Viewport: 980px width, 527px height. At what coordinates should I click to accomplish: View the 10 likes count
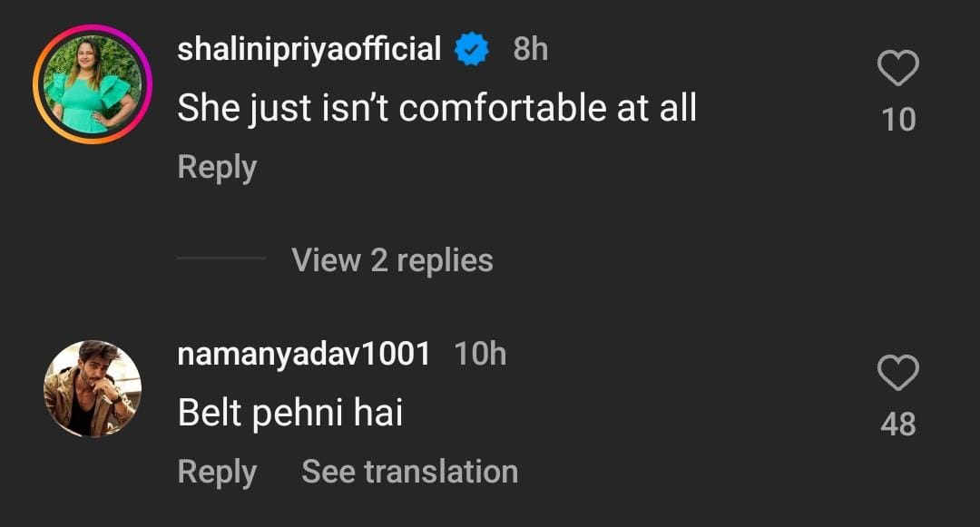(x=898, y=120)
